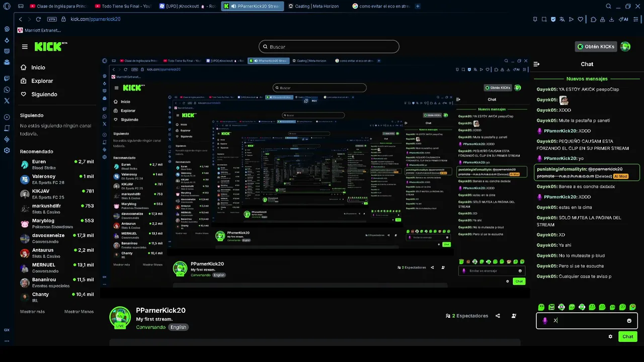
Task: Open the page translate icon
Action: (562, 19)
